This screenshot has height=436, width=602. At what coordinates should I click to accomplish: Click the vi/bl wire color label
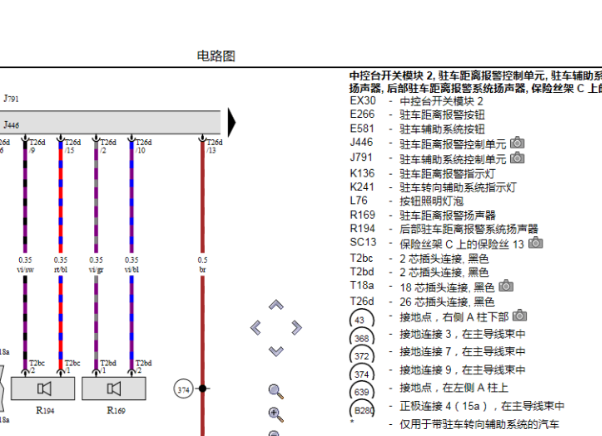click(x=131, y=270)
